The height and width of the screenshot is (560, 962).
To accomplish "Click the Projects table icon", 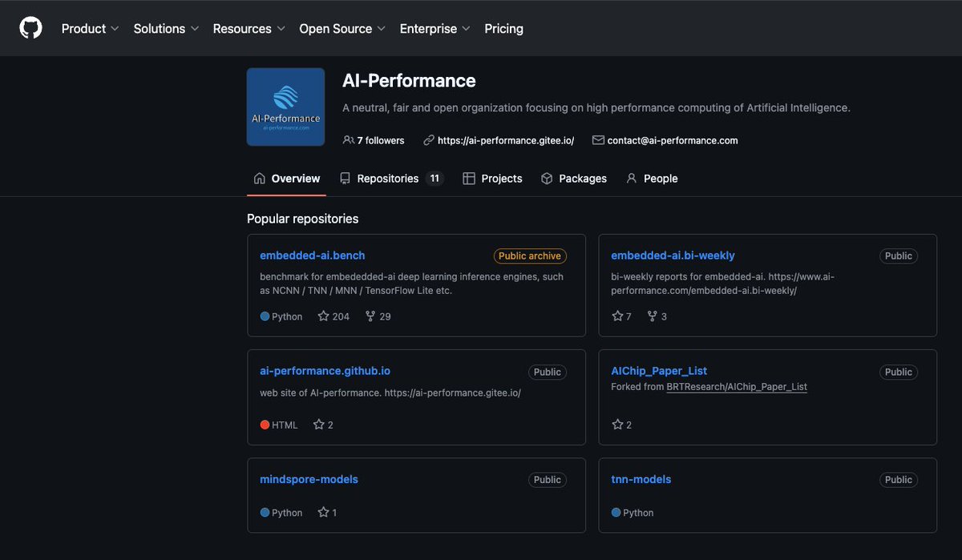I will [469, 178].
